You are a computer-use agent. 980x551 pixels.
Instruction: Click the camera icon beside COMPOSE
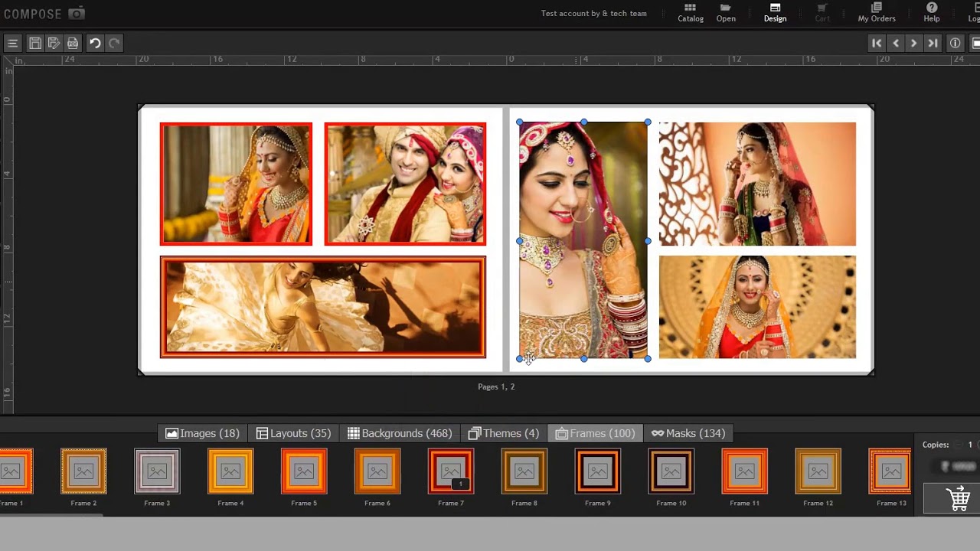pyautogui.click(x=77, y=14)
